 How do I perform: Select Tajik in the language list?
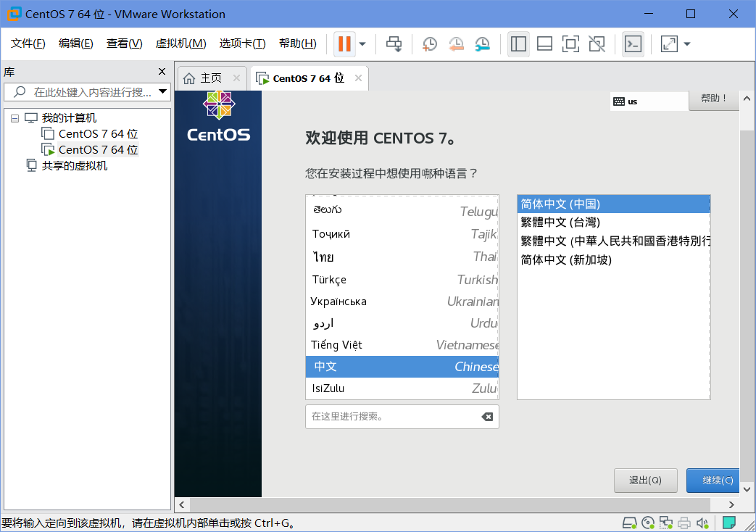pyautogui.click(x=402, y=234)
